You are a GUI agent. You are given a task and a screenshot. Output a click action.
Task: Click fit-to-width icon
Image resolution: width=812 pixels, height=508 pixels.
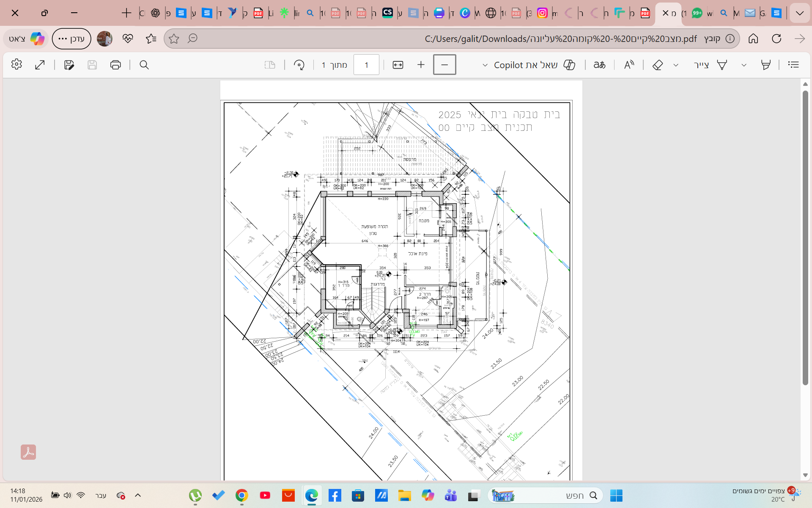point(398,65)
